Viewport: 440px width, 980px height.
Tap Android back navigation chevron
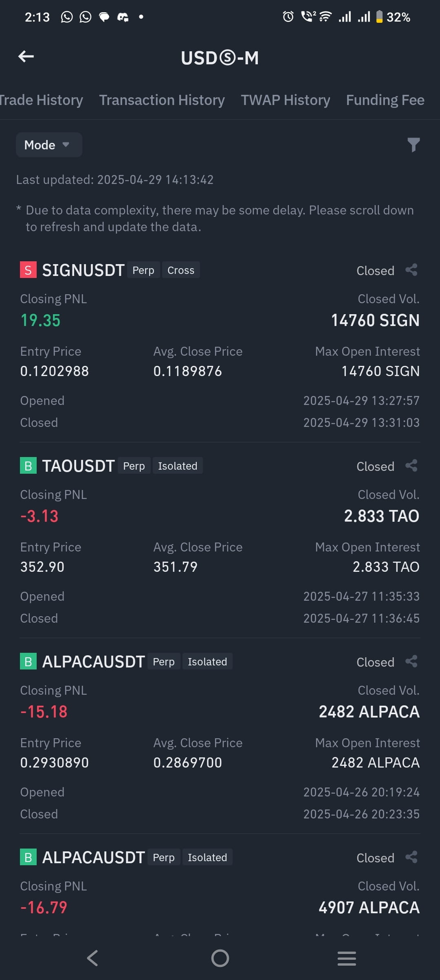(x=93, y=958)
